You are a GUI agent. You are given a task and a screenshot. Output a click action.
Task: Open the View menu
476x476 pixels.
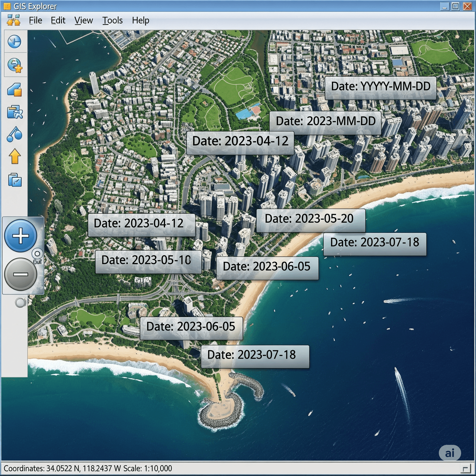83,20
